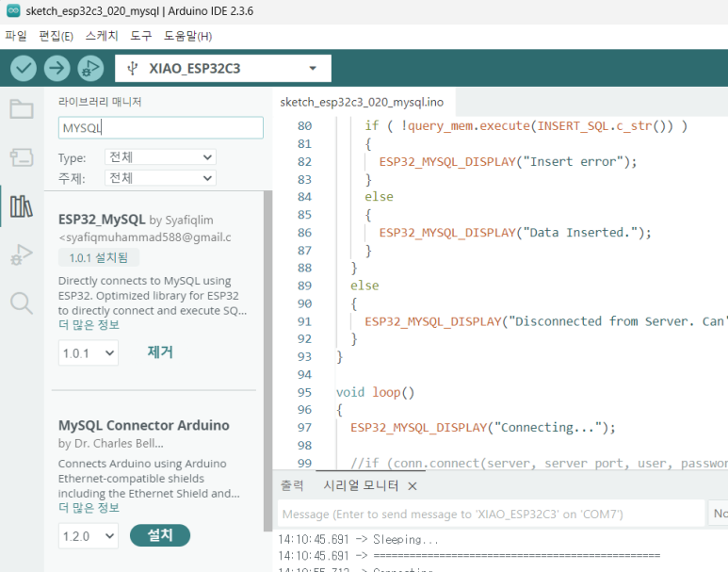This screenshot has height=572, width=728.
Task: Open the 파일 menu
Action: pyautogui.click(x=16, y=36)
